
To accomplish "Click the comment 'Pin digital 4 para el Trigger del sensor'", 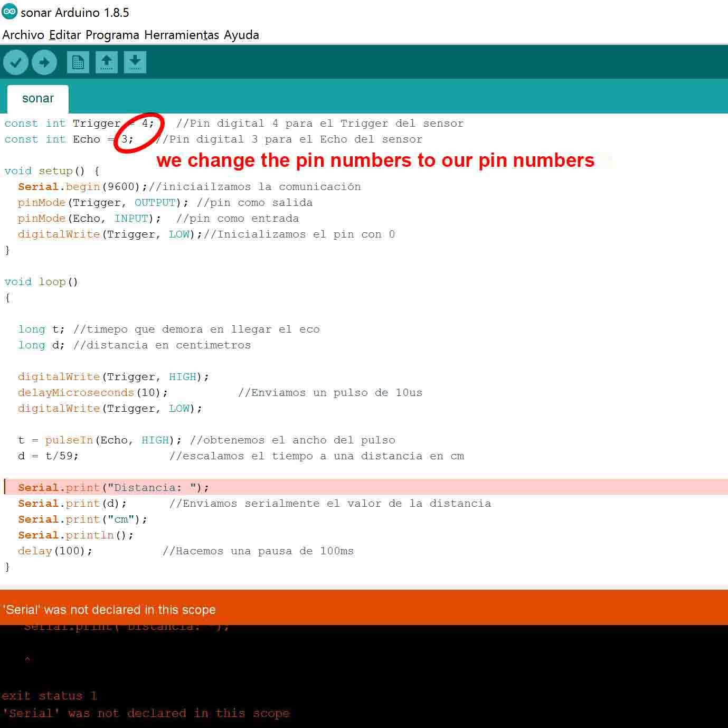I will point(320,124).
